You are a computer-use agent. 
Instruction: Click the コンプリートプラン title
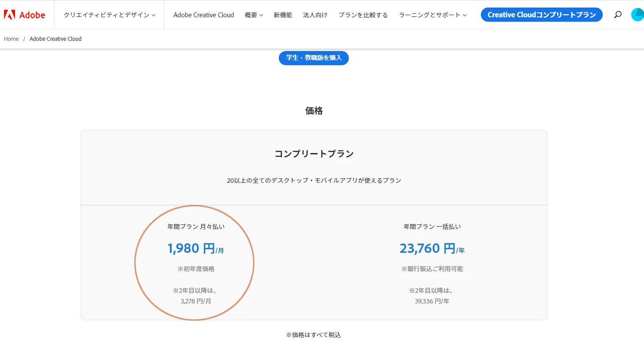314,154
